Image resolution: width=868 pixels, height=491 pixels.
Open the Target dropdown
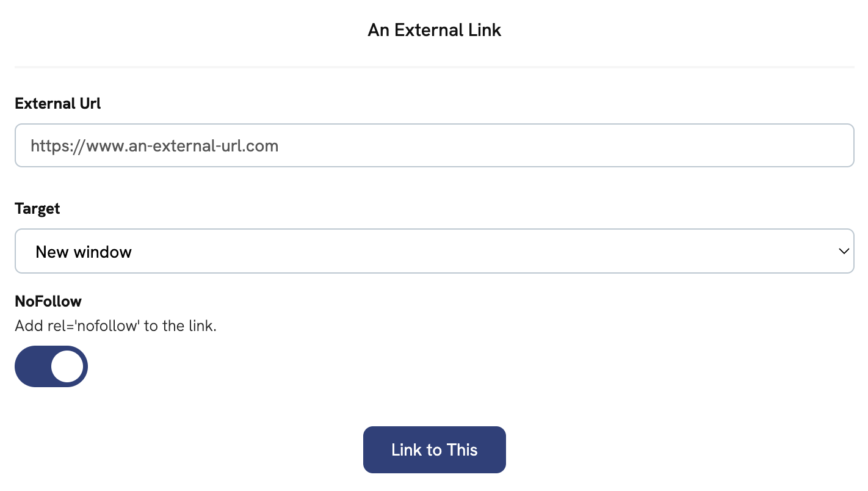click(x=434, y=251)
